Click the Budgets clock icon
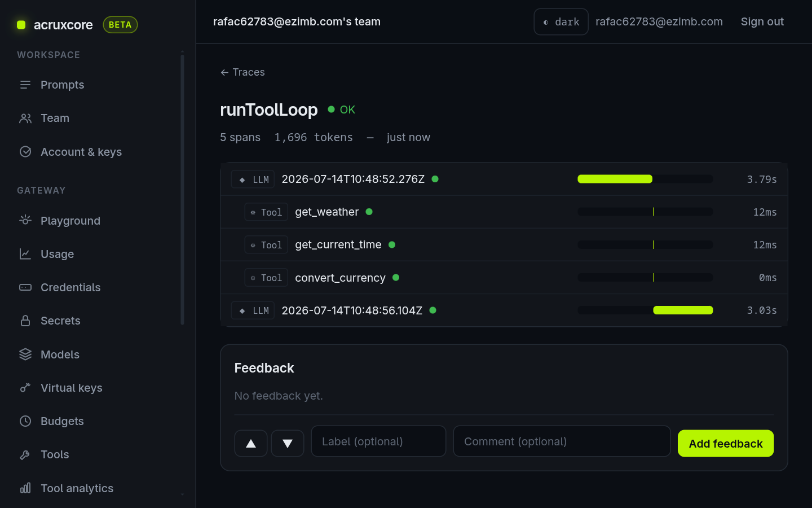This screenshot has width=812, height=508. click(25, 421)
